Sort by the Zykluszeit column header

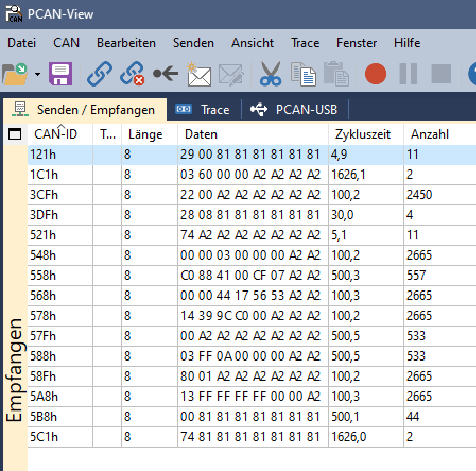(x=363, y=135)
